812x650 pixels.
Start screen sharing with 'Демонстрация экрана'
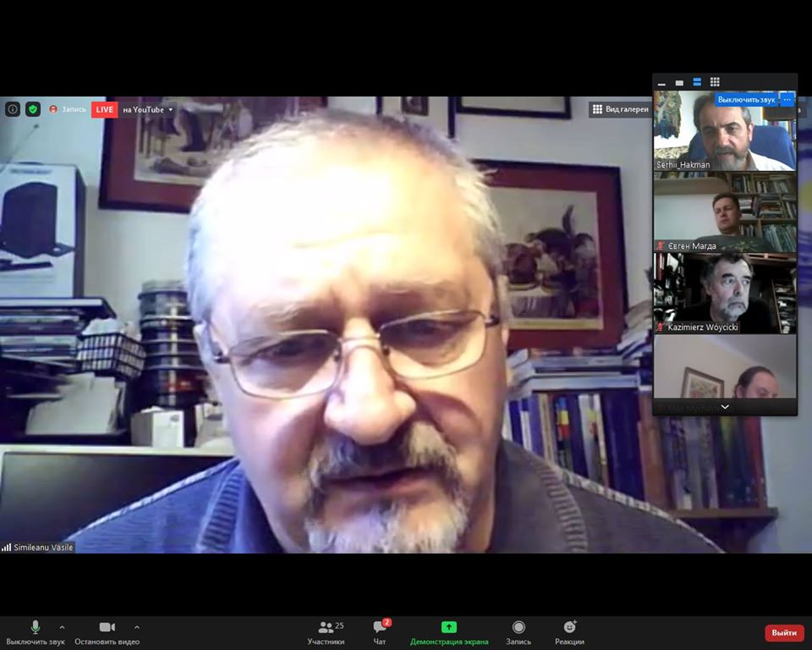click(449, 633)
